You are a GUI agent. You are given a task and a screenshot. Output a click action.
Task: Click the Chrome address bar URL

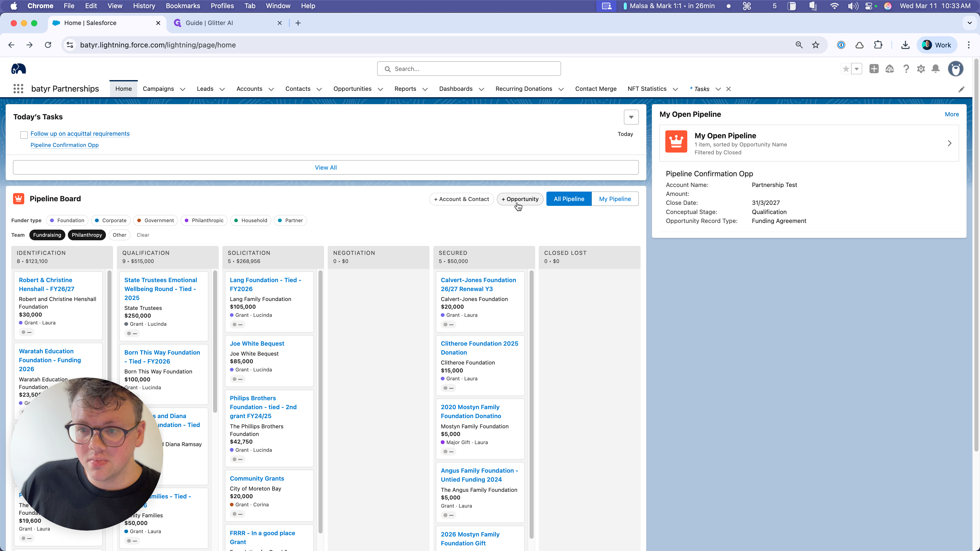click(158, 45)
